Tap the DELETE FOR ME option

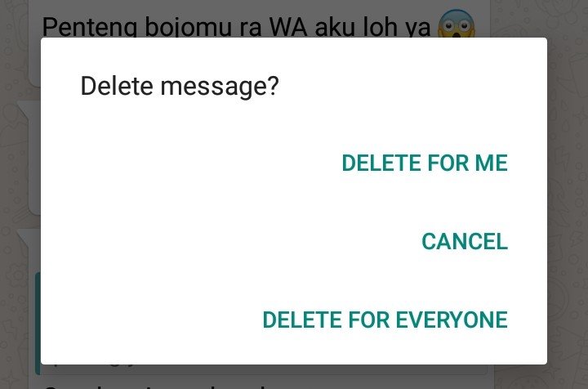[x=425, y=163]
